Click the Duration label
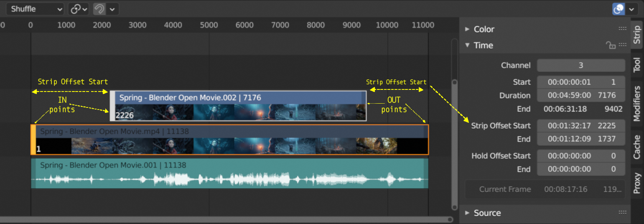The height and width of the screenshot is (224, 644). pyautogui.click(x=515, y=95)
